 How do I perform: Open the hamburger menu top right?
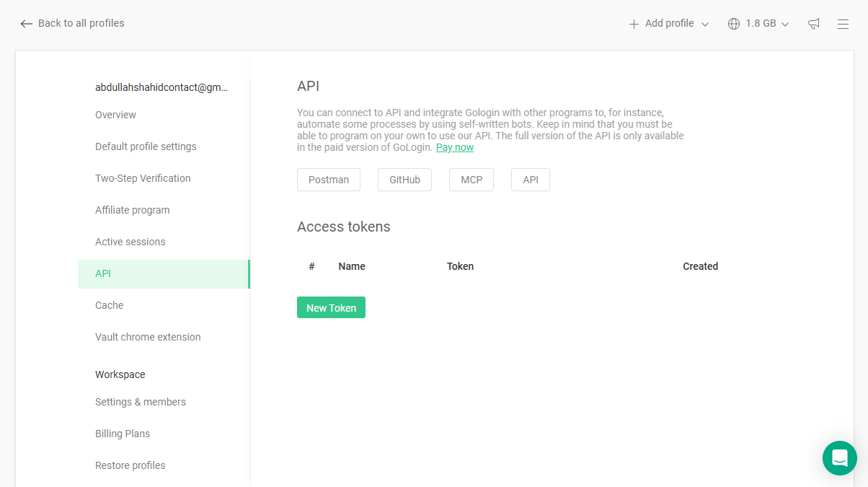(843, 23)
